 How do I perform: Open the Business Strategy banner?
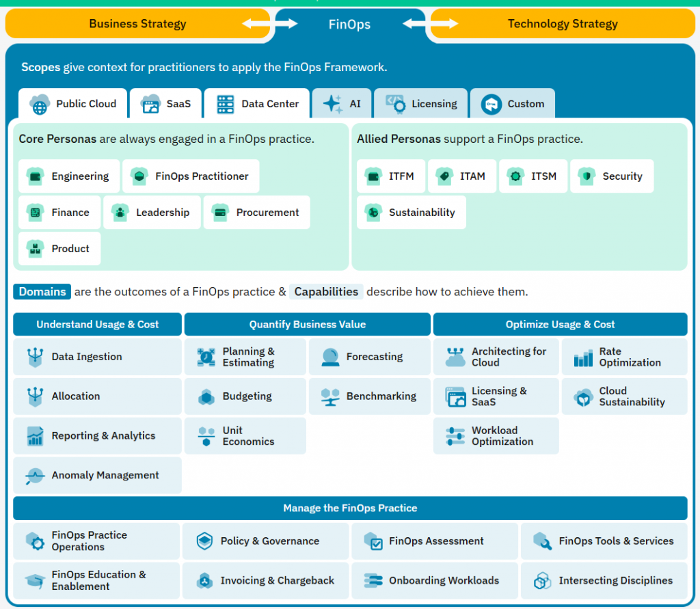tap(137, 24)
